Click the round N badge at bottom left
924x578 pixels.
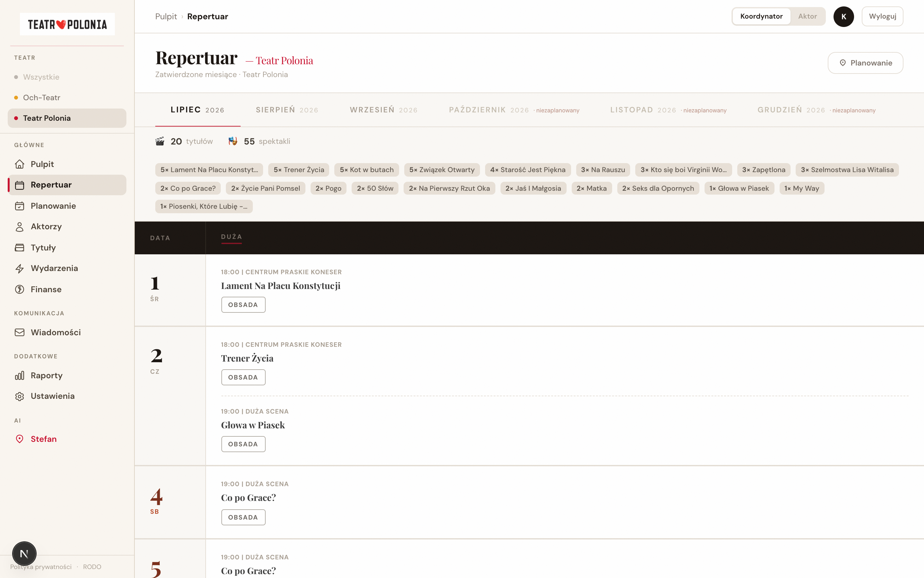[x=24, y=553]
